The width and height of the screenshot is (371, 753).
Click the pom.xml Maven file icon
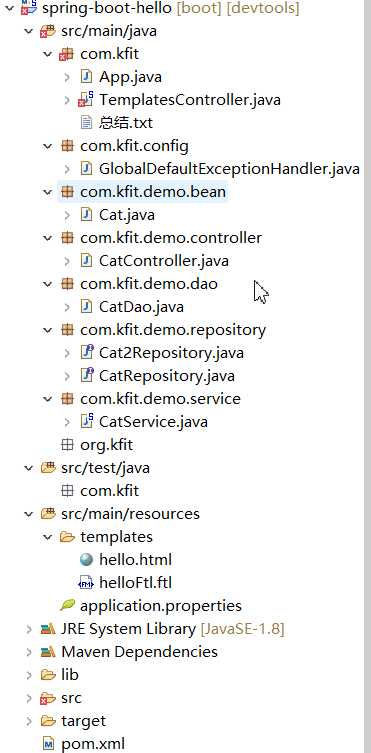(x=48, y=744)
